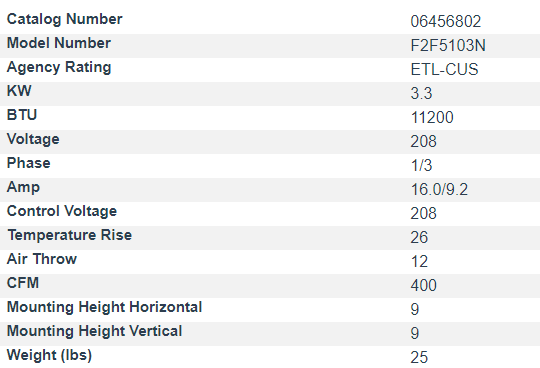Click the ETL-CUS agency rating value

coord(444,69)
